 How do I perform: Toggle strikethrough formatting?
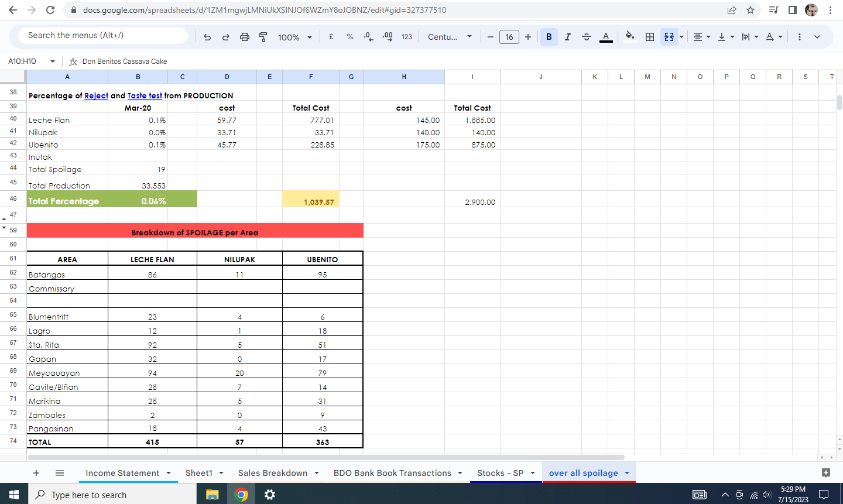(587, 37)
